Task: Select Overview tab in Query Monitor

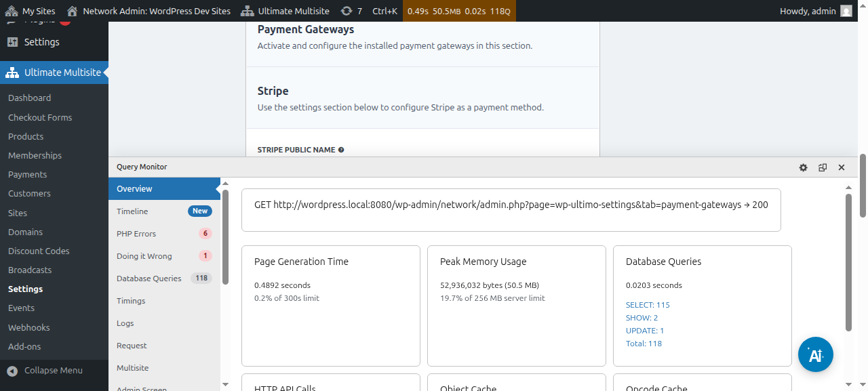Action: coord(164,189)
